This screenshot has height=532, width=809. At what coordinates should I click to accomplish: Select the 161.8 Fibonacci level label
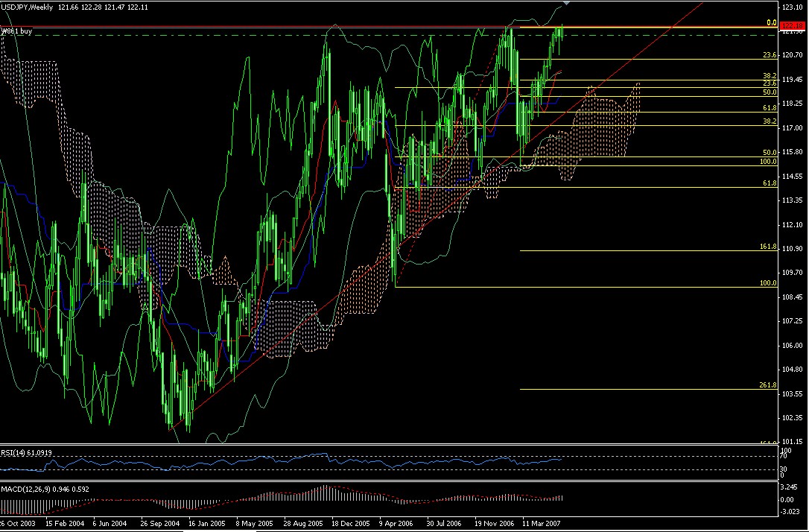(x=768, y=247)
